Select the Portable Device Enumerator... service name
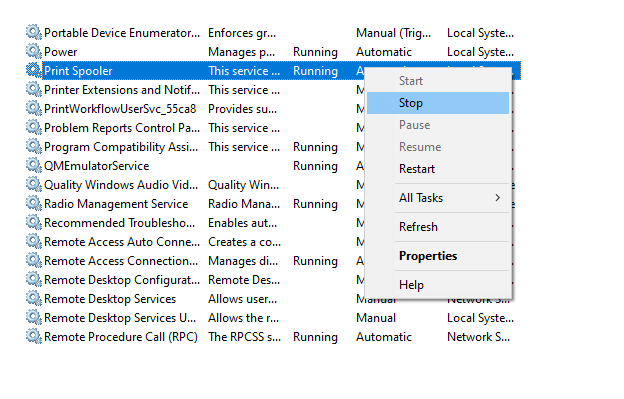 (x=122, y=33)
